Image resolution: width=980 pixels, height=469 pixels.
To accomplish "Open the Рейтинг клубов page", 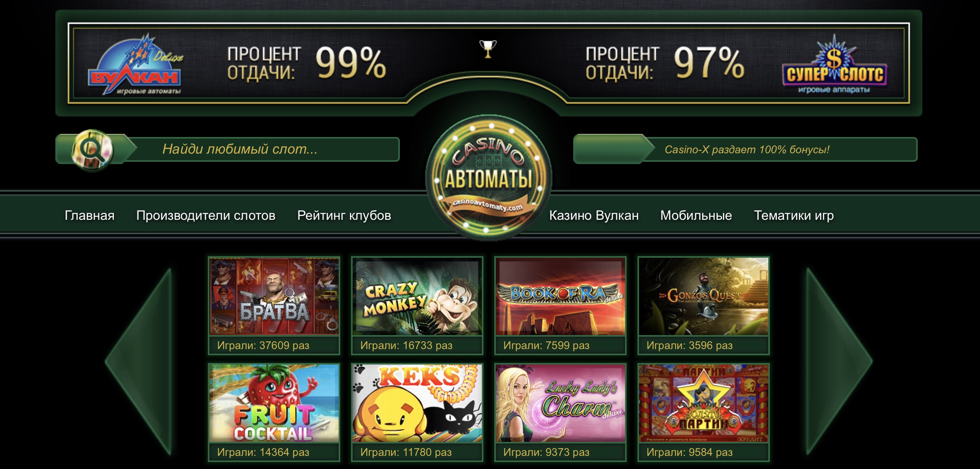I will (x=344, y=216).
